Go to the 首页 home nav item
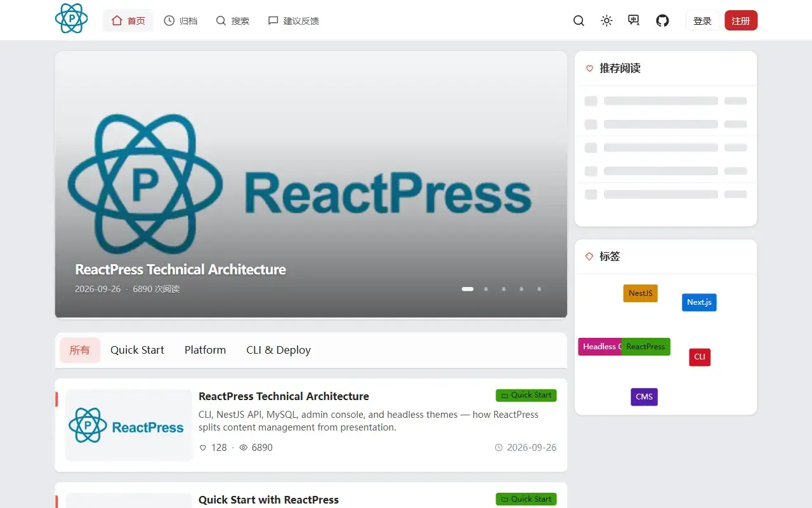Viewport: 812px width, 508px height. pos(128,21)
